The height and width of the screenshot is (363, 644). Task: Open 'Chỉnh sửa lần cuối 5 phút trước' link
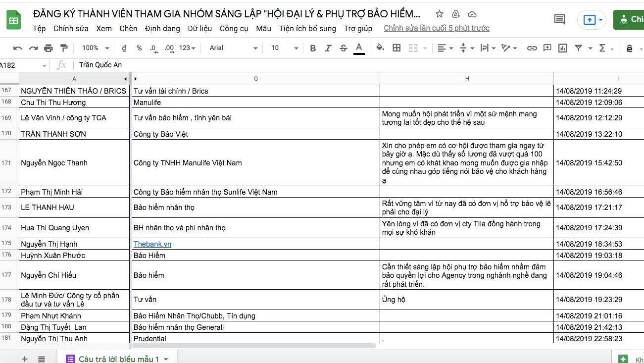point(437,28)
